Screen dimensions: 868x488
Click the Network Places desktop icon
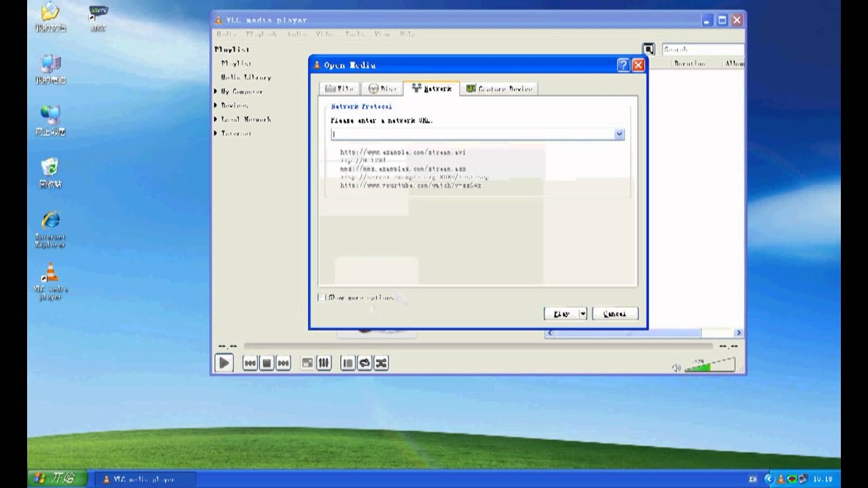pyautogui.click(x=51, y=121)
